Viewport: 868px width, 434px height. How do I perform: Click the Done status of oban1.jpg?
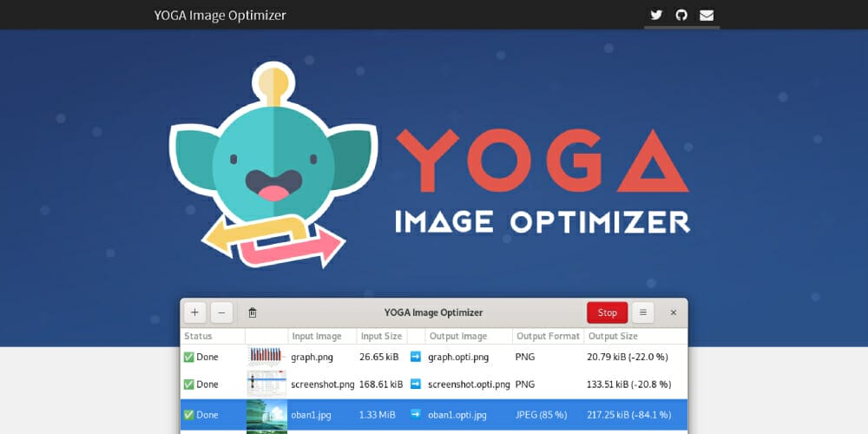[201, 415]
